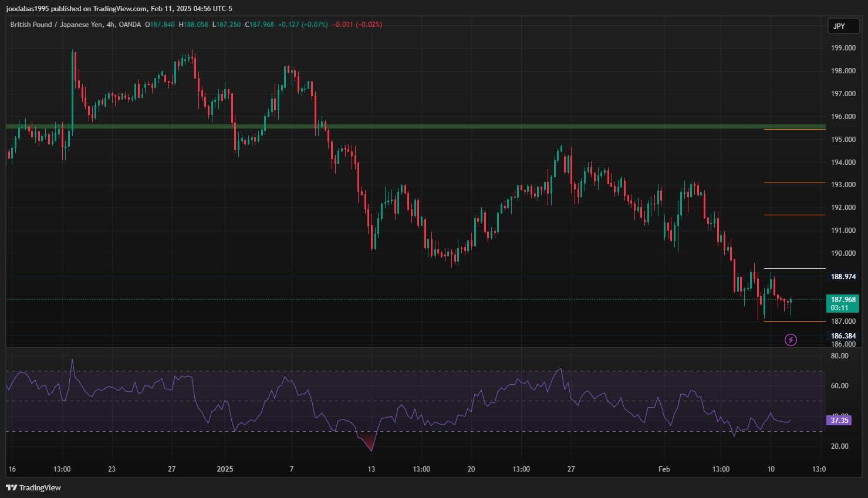Select the orange line near 191.7
The width and height of the screenshot is (868, 498).
coord(795,215)
